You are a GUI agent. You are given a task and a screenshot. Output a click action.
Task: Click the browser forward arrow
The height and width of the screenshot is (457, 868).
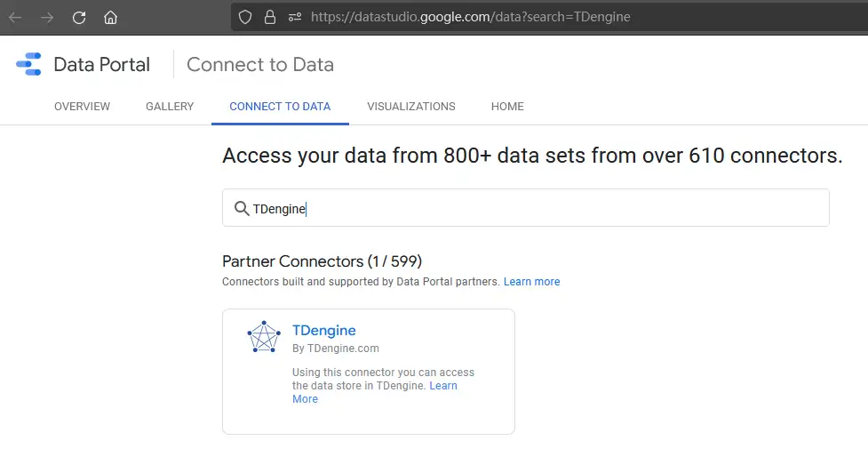pyautogui.click(x=47, y=17)
